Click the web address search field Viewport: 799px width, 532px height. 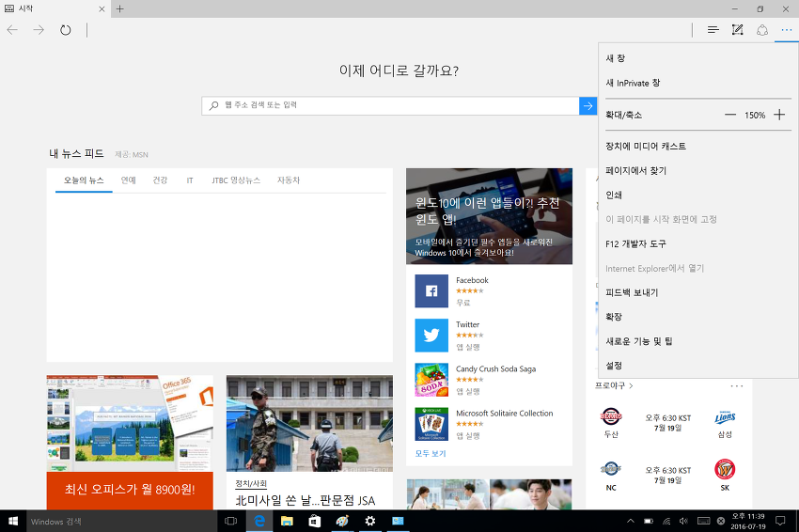pyautogui.click(x=390, y=106)
